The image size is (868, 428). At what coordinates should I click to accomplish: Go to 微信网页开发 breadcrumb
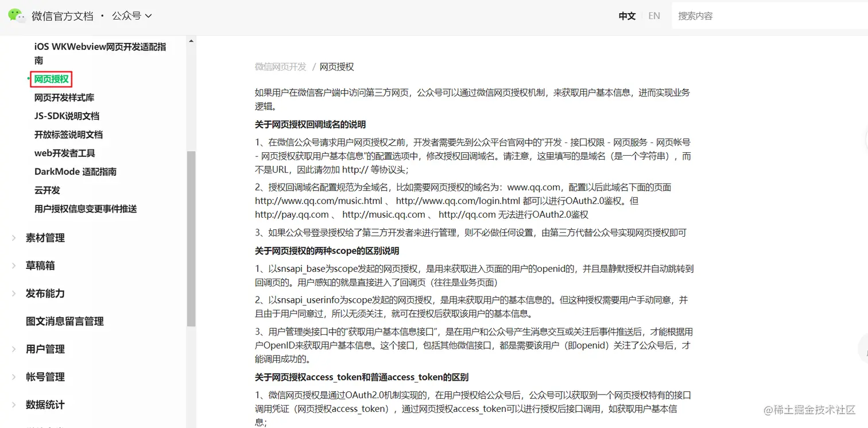pyautogui.click(x=281, y=67)
